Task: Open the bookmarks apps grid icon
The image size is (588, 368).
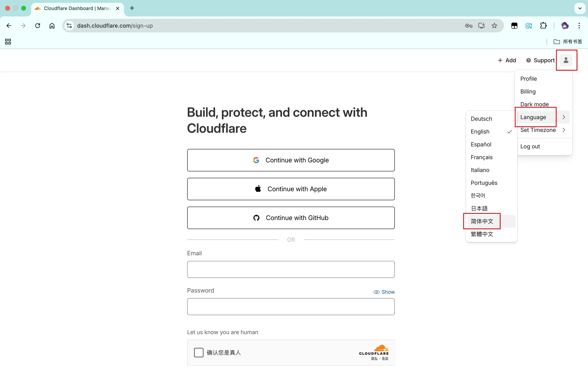Action: pyautogui.click(x=8, y=42)
